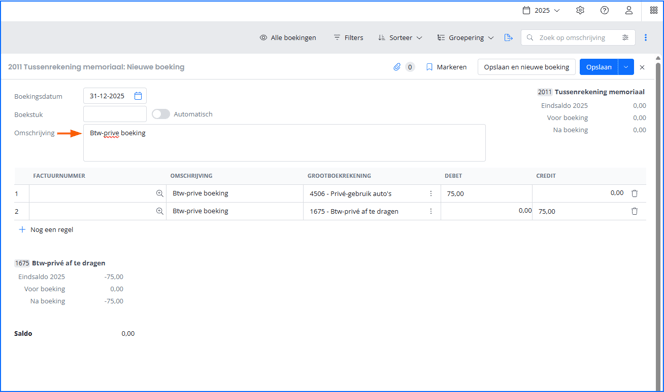
Task: Delete booking line 2 with trash icon
Action: coord(634,211)
